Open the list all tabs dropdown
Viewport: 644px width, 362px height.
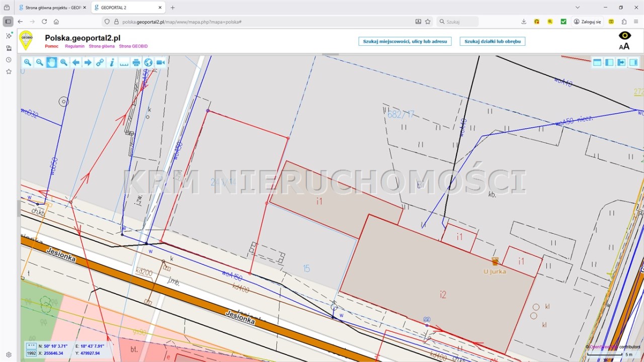(578, 8)
